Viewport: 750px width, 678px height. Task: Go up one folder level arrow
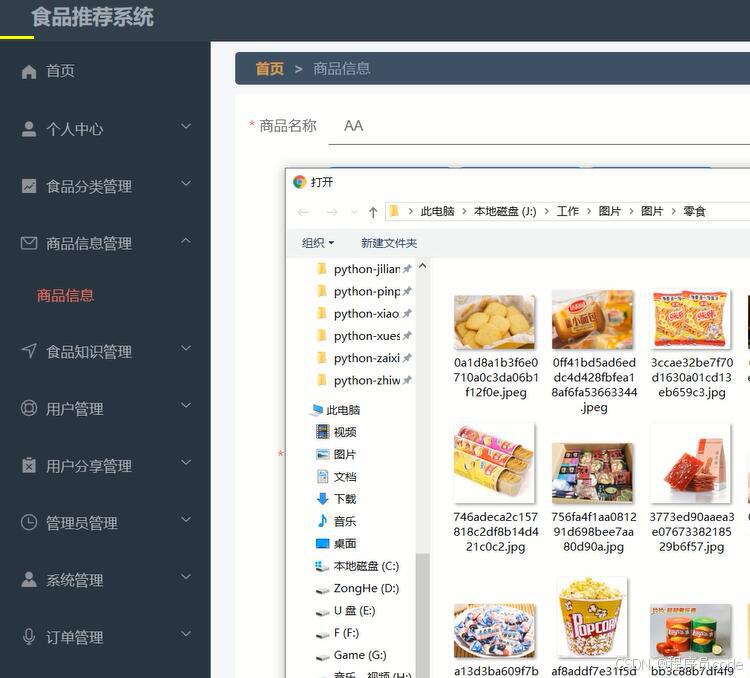coord(373,212)
